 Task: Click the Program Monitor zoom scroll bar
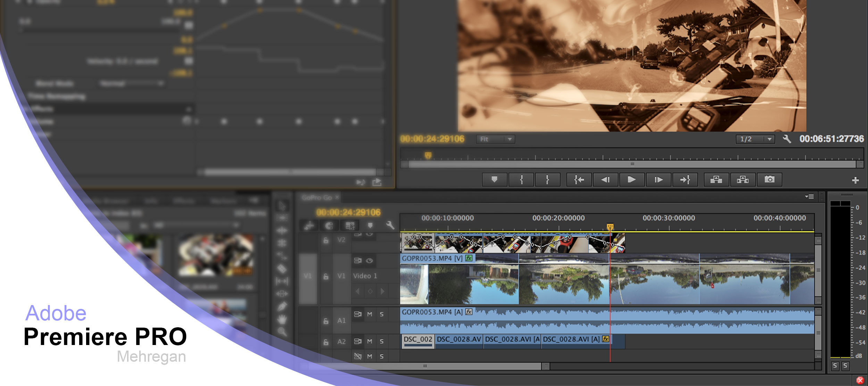click(x=632, y=164)
